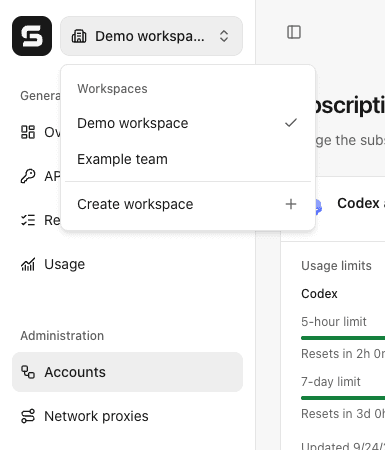Click the 5-hour limit progress bar
Image resolution: width=385 pixels, height=450 pixels.
(343, 338)
